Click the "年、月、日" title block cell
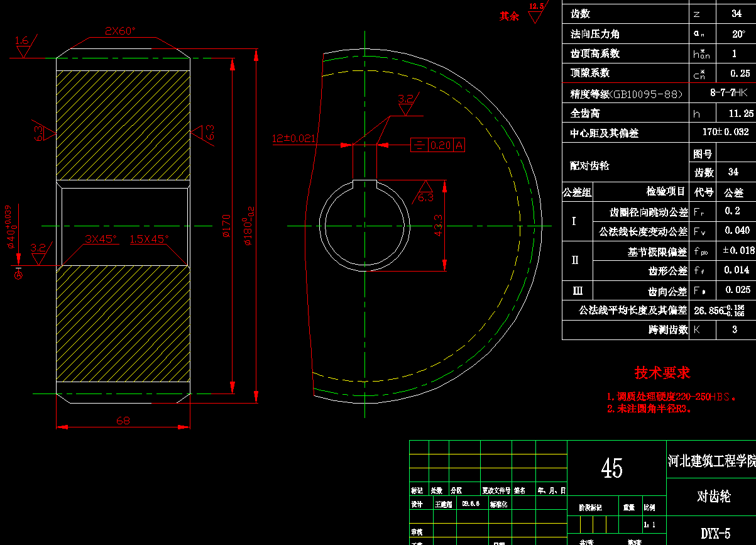The width and height of the screenshot is (756, 545). [x=552, y=490]
